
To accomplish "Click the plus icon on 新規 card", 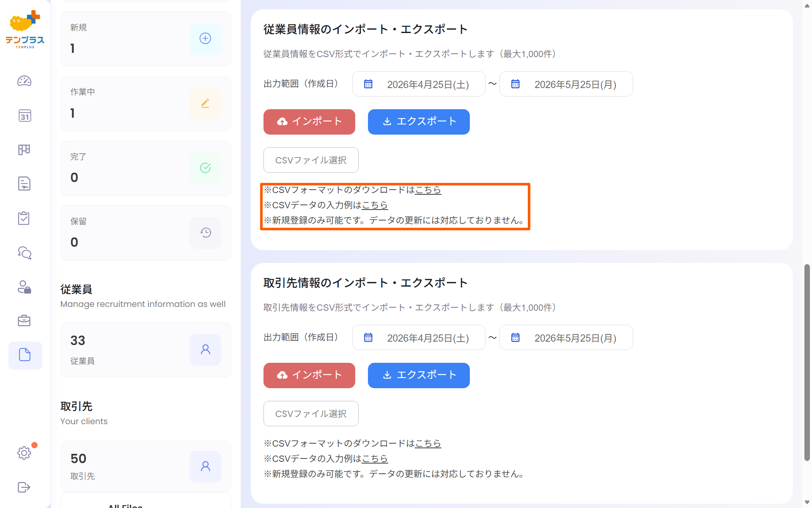I will pos(205,39).
